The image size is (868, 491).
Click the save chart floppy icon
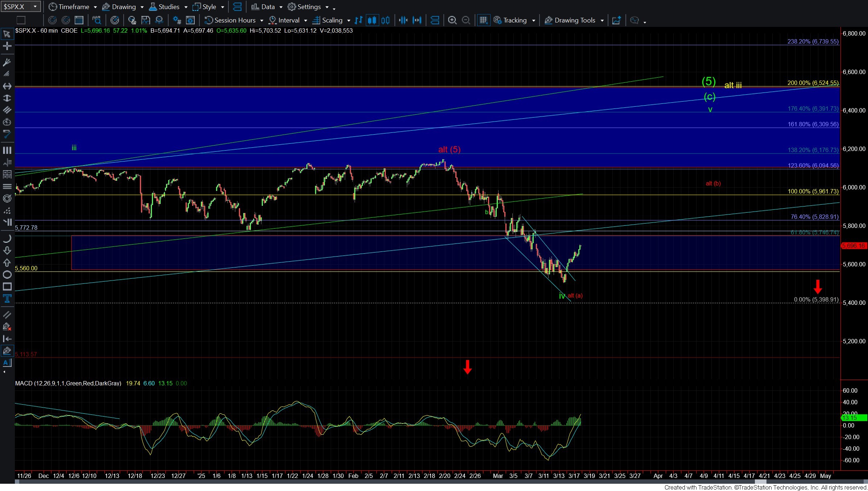coord(145,20)
